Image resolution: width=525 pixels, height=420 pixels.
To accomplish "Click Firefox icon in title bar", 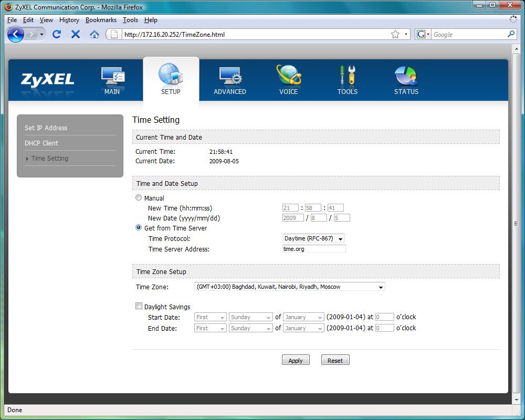I will (8, 7).
